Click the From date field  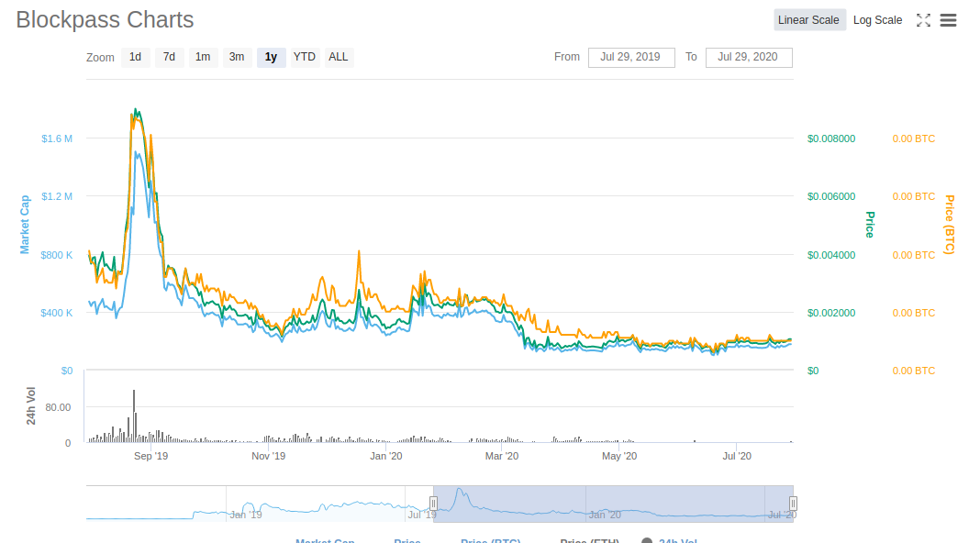630,57
